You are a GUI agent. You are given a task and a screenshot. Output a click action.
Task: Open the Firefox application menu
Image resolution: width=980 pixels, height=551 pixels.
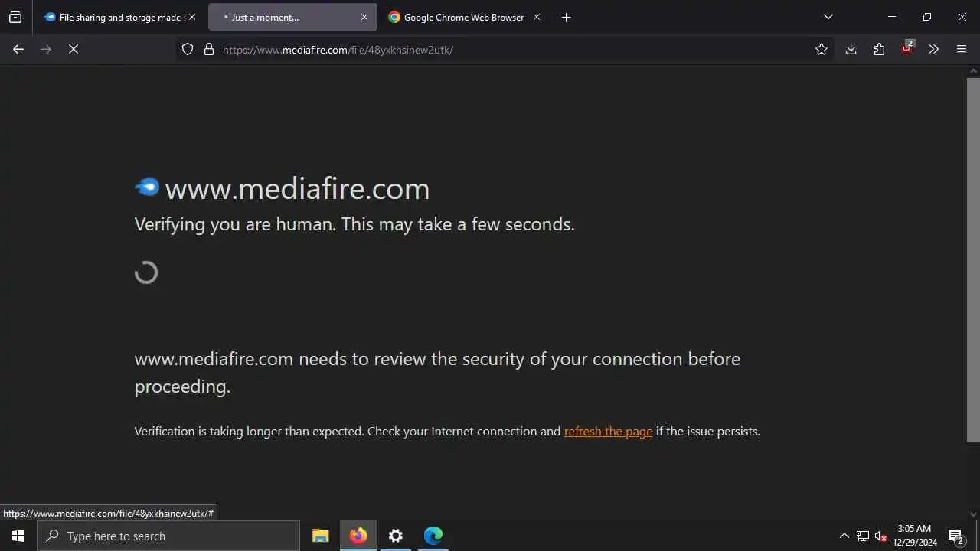pos(962,49)
